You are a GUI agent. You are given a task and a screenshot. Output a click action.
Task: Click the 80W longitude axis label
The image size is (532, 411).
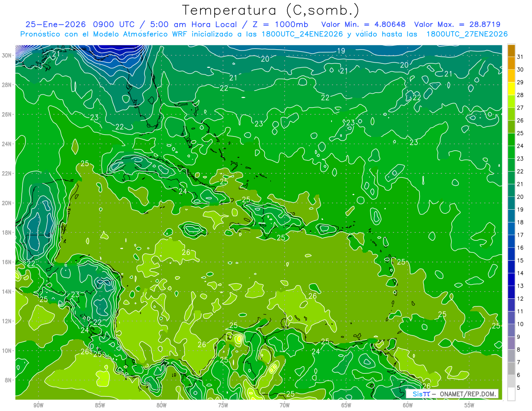tap(161, 405)
